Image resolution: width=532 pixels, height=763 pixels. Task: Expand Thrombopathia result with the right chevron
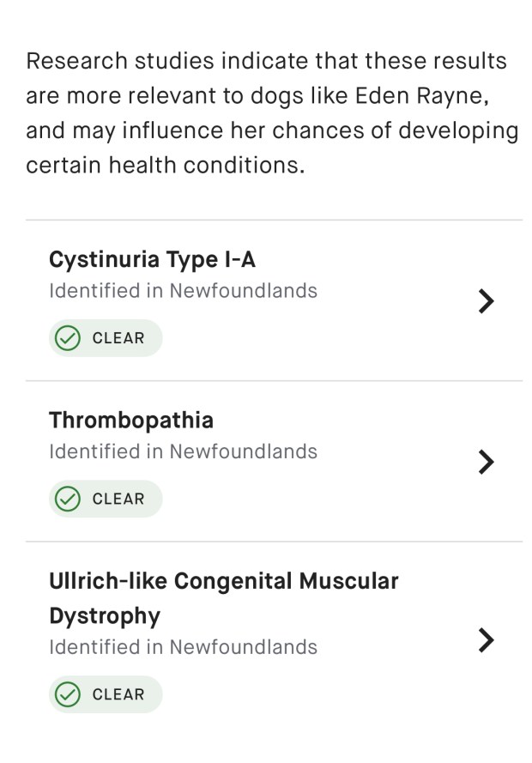(486, 462)
